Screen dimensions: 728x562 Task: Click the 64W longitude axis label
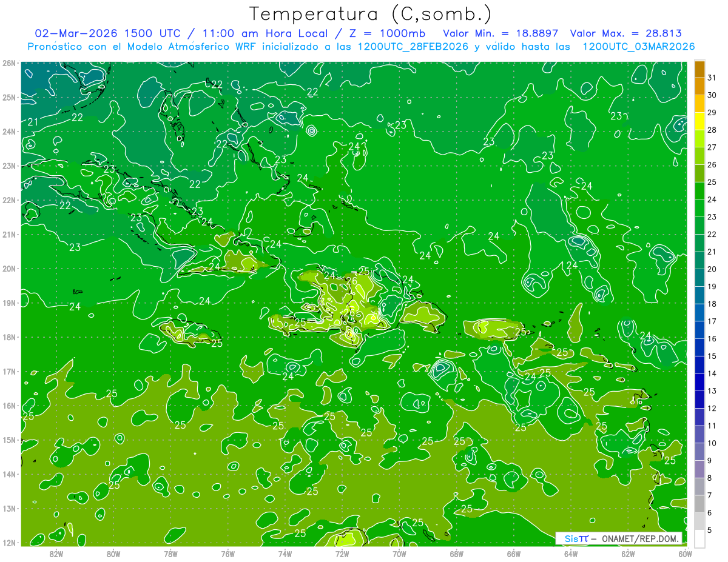coord(571,554)
